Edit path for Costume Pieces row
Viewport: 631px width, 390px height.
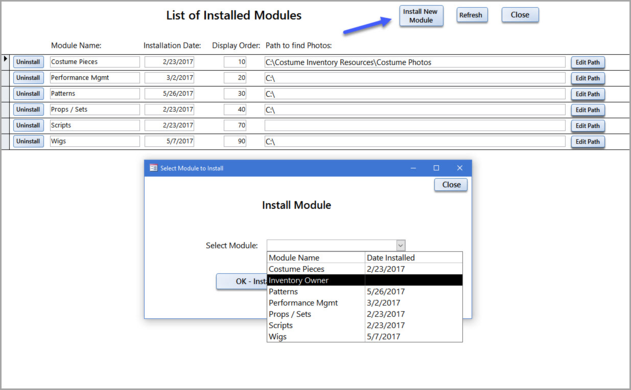tap(588, 62)
